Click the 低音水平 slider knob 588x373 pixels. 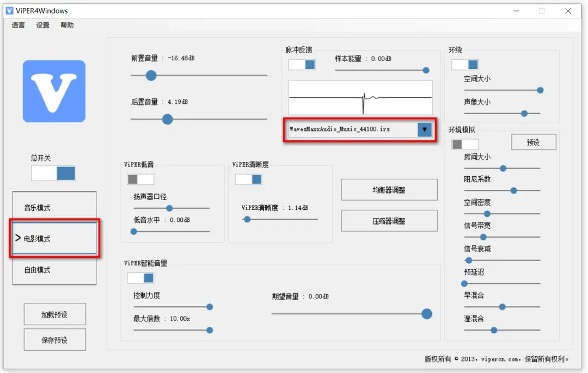coord(134,232)
